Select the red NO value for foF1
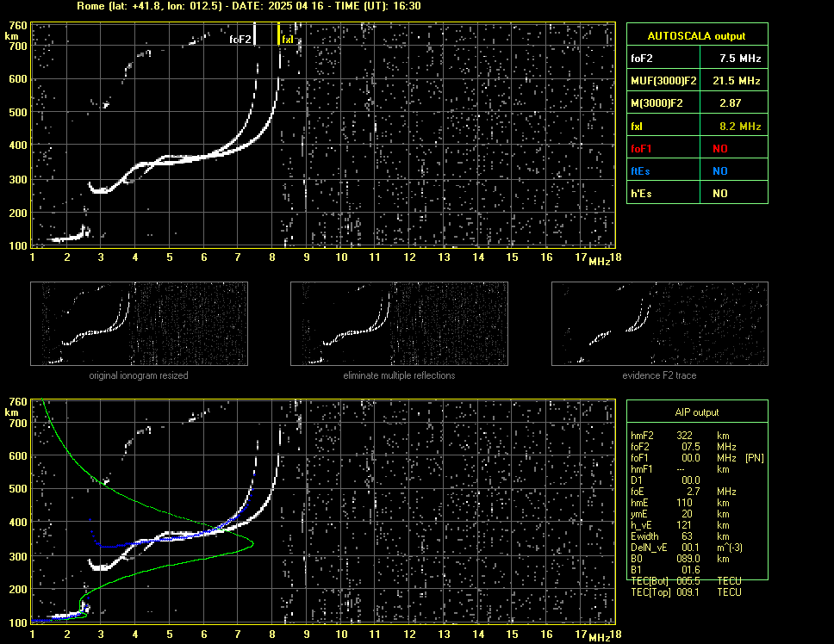This screenshot has height=644, width=834. pyautogui.click(x=720, y=149)
